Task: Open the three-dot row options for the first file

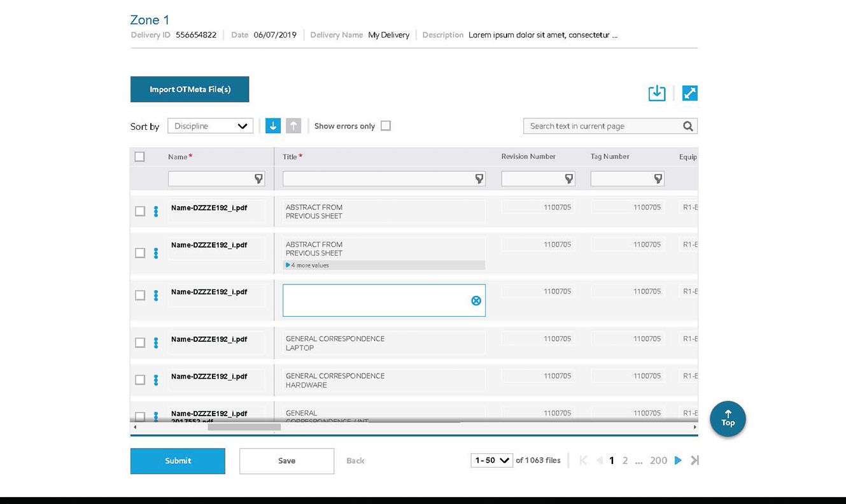Action: point(156,211)
